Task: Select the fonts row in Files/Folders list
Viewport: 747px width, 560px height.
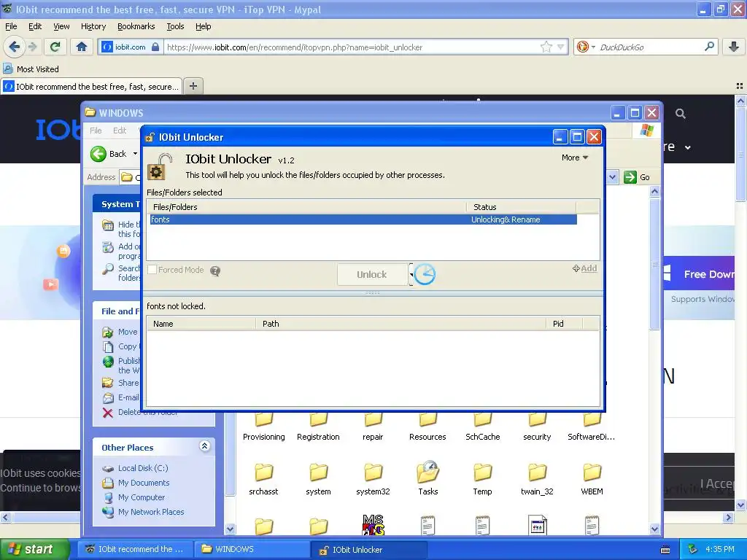Action: click(363, 219)
